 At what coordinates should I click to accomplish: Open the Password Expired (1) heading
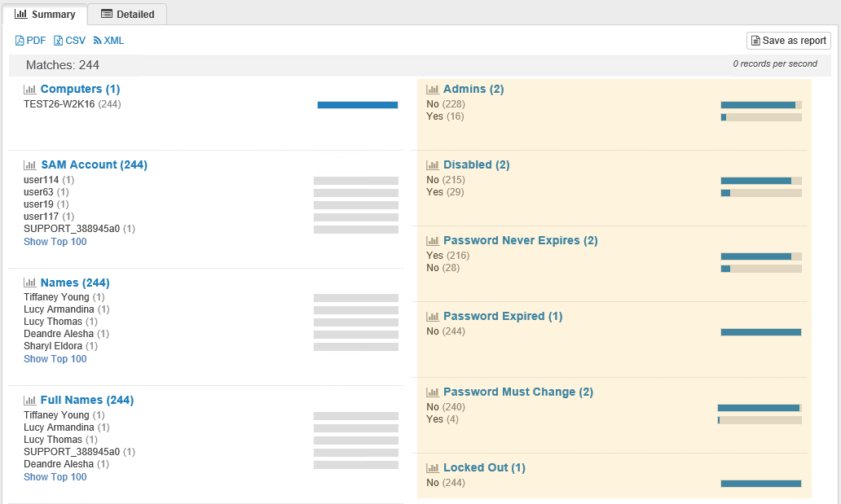tap(503, 317)
